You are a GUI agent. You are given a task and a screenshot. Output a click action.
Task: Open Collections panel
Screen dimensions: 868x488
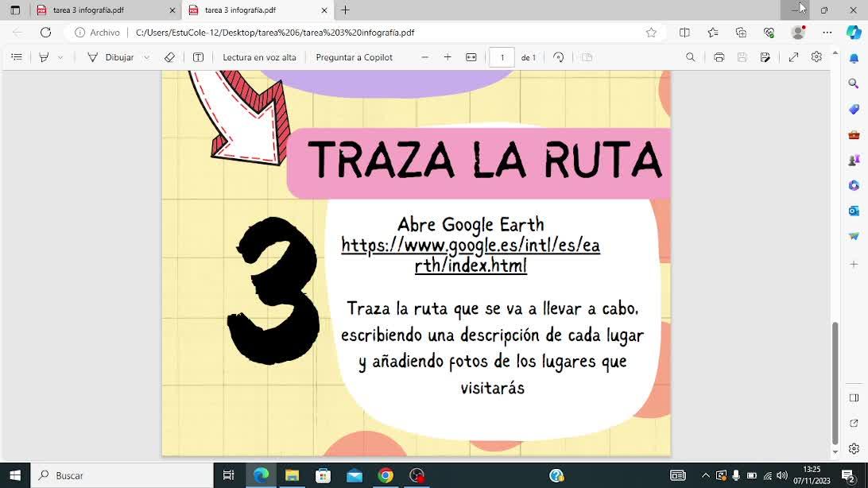(x=742, y=33)
